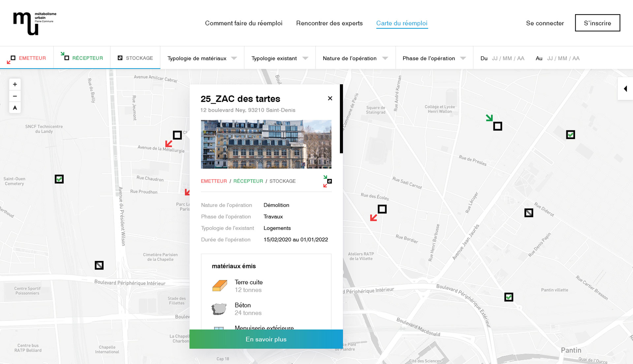The width and height of the screenshot is (633, 364).
Task: Go to Comment faire du réemploi
Action: (244, 23)
